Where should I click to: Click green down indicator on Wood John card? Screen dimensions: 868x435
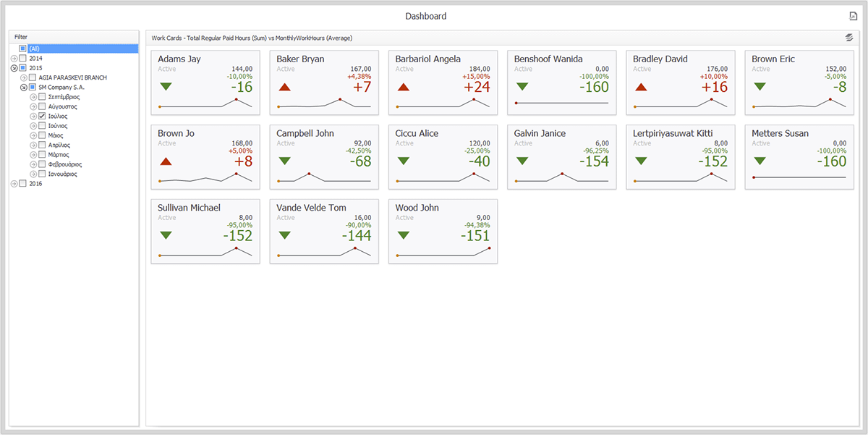tap(404, 235)
